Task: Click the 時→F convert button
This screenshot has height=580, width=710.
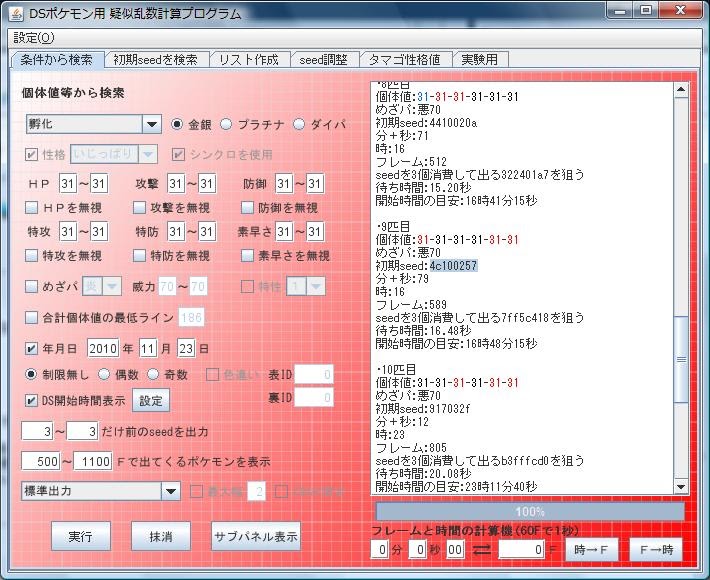Action: pyautogui.click(x=590, y=550)
